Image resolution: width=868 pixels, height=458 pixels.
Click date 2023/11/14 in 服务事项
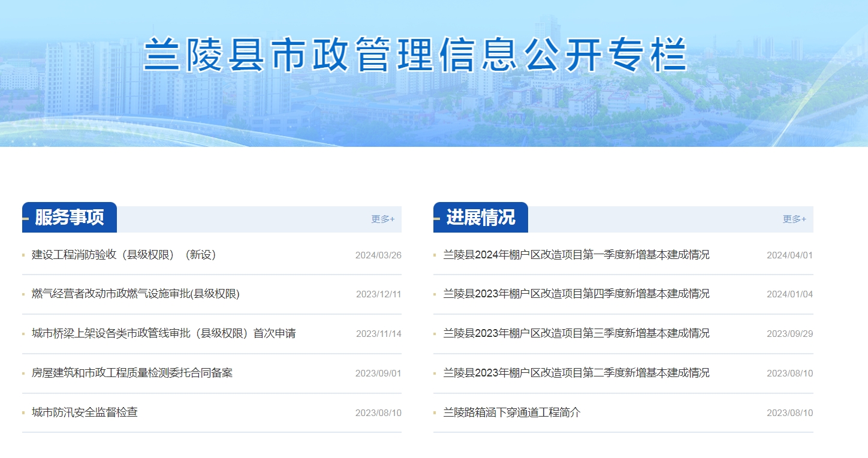(x=378, y=334)
